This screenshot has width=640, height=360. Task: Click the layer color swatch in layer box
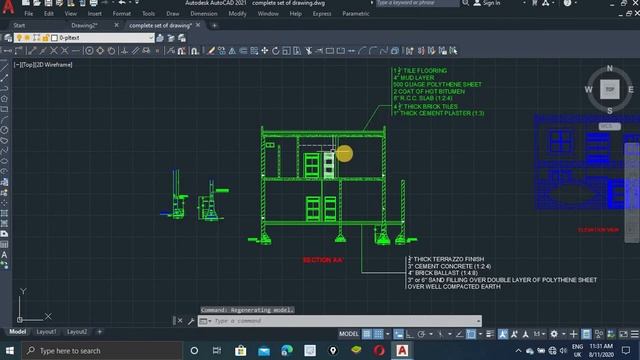click(54, 38)
